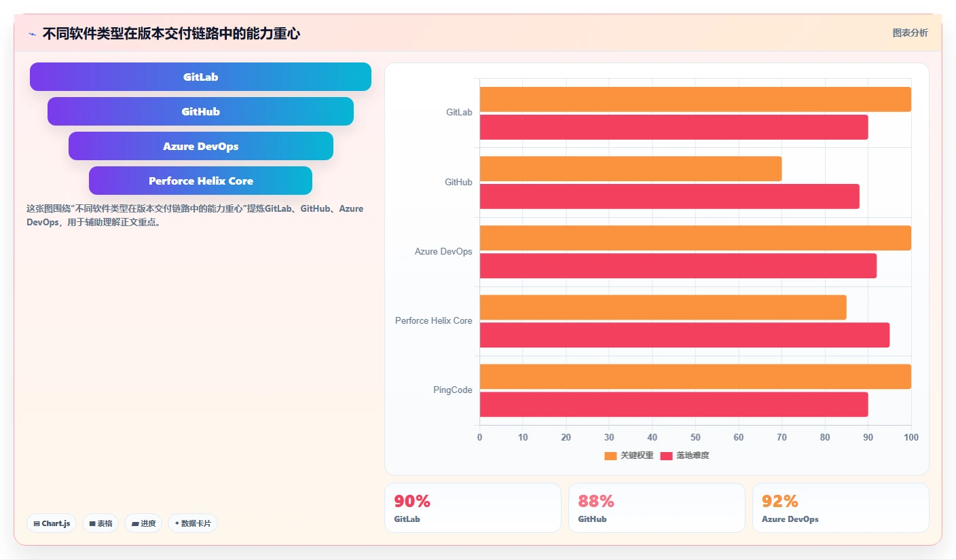
Task: Open the 92% Azure DevOps data card
Action: 841,508
